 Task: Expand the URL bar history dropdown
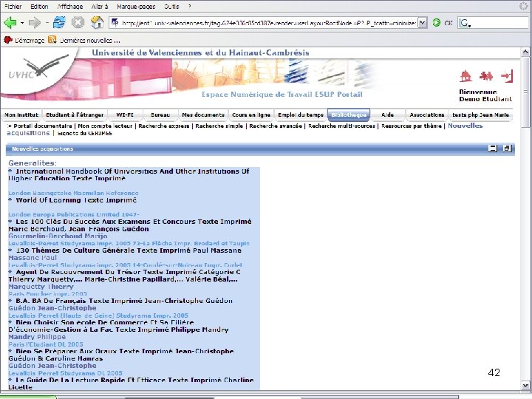422,23
